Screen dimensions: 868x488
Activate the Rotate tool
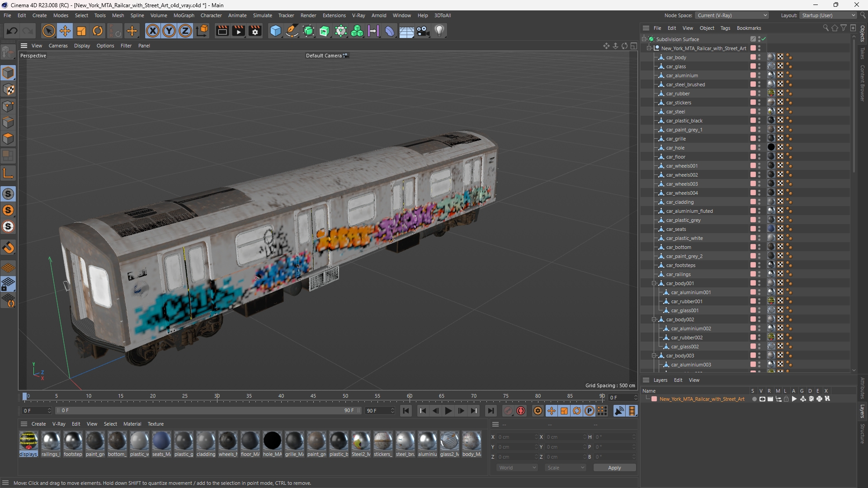click(98, 31)
